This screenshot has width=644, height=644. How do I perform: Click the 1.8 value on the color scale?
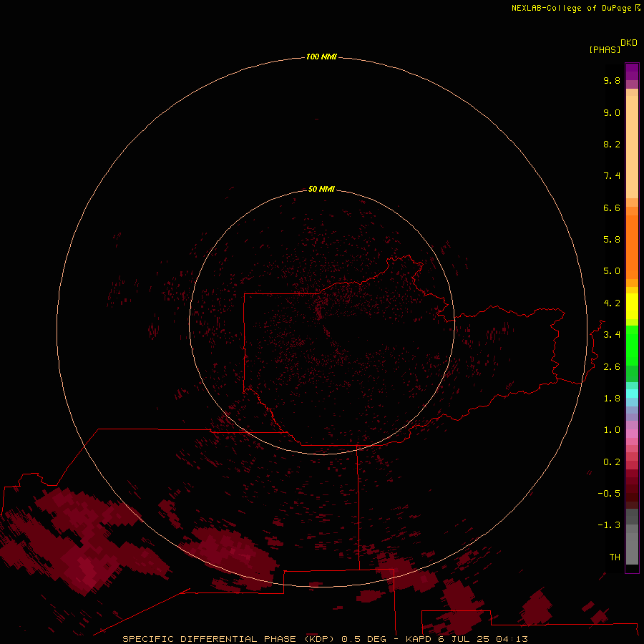[612, 399]
